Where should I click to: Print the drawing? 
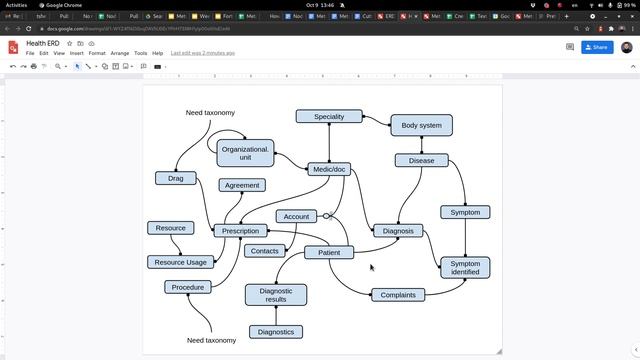pyautogui.click(x=34, y=66)
